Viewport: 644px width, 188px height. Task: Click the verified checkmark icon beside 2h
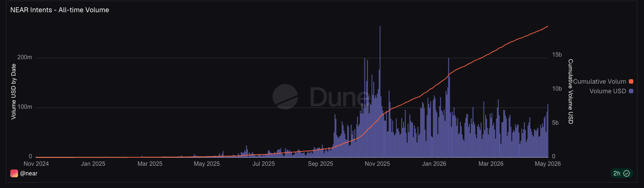pyautogui.click(x=627, y=173)
